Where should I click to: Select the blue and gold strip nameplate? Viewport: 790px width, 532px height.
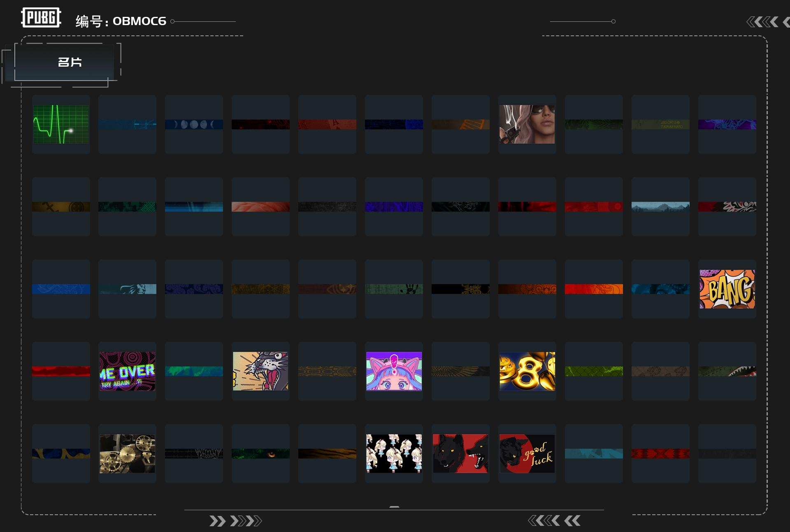[x=61, y=453]
